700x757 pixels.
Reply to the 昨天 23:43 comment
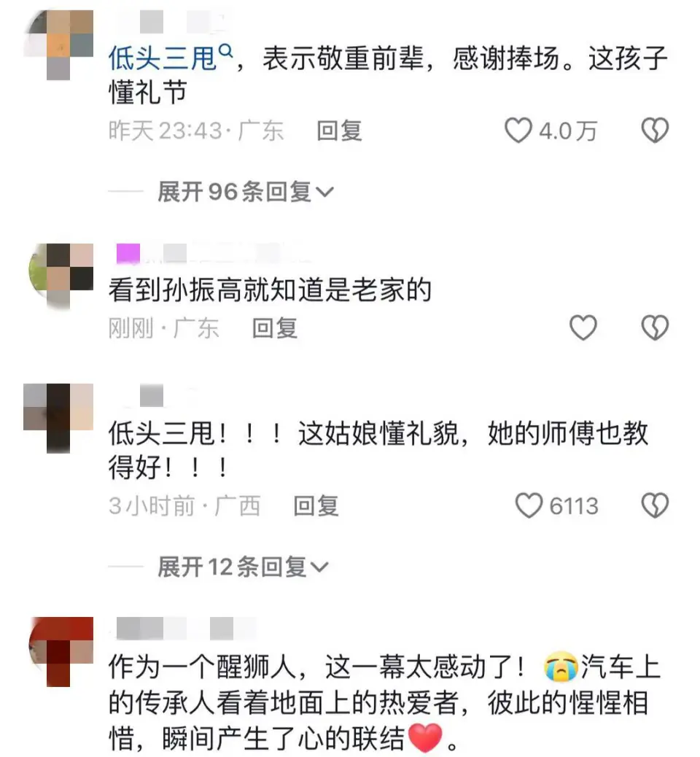pos(339,131)
